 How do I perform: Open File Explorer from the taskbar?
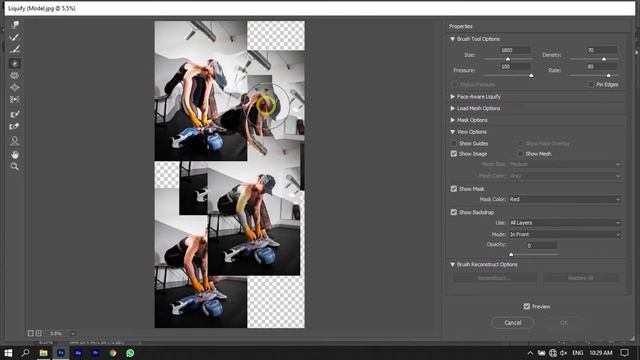(43, 353)
